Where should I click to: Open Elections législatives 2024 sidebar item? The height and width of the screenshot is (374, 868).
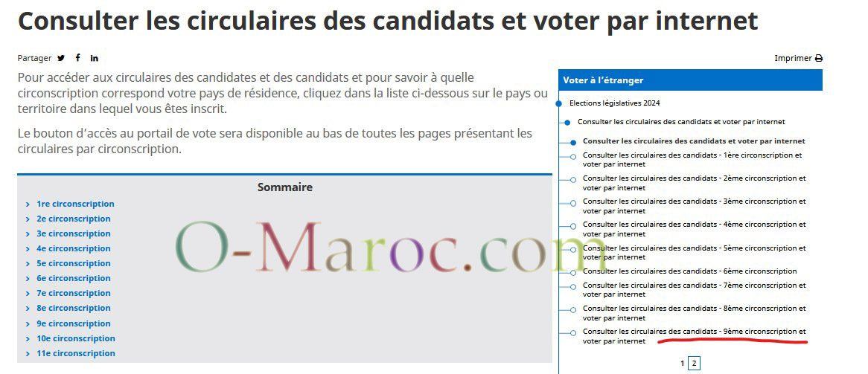coord(614,103)
